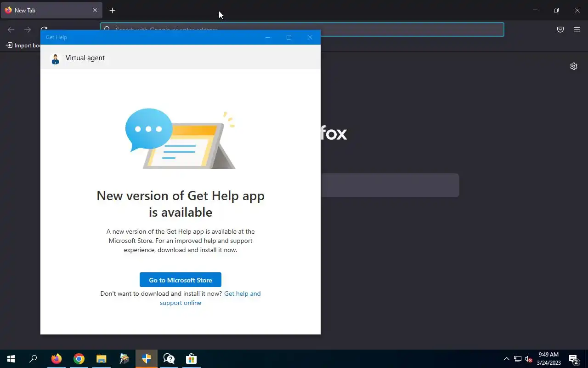Open the shield icon app in taskbar
Screen dimensions: 588x368
coord(147,359)
